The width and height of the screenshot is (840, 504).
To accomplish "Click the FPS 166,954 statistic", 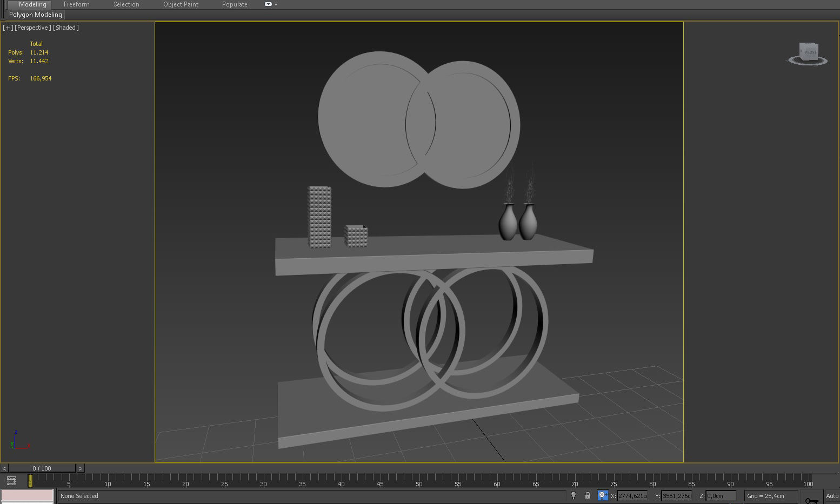I will 30,78.
